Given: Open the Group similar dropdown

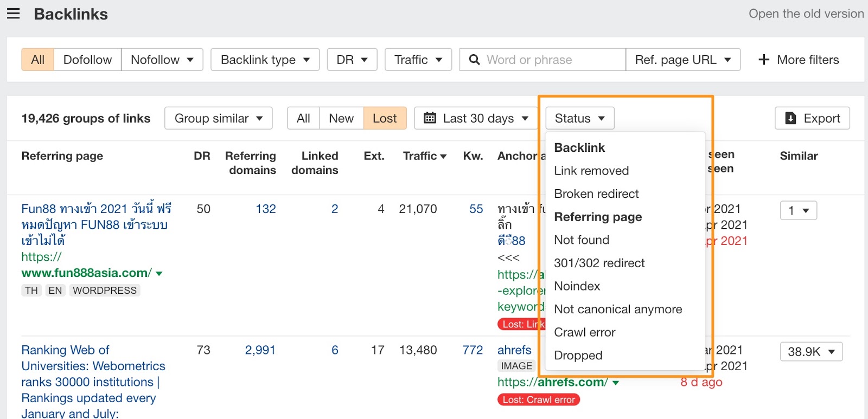Looking at the screenshot, I should pyautogui.click(x=218, y=118).
